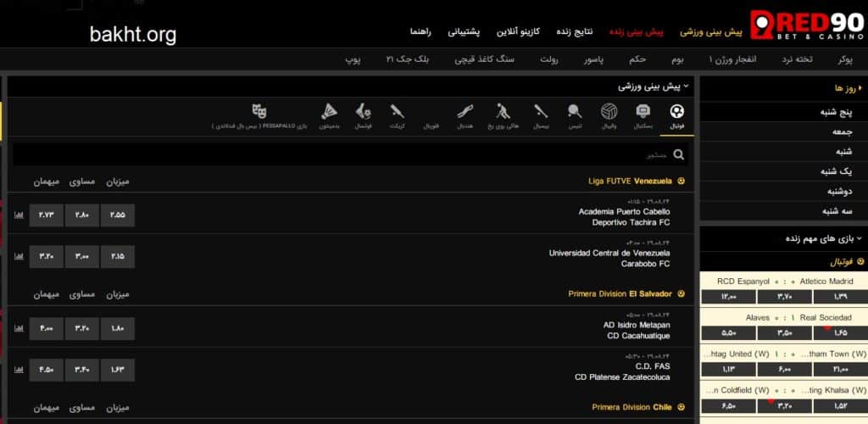Collapse the پیش بینی ورزشی panel header
868x424 pixels.
[x=687, y=86]
